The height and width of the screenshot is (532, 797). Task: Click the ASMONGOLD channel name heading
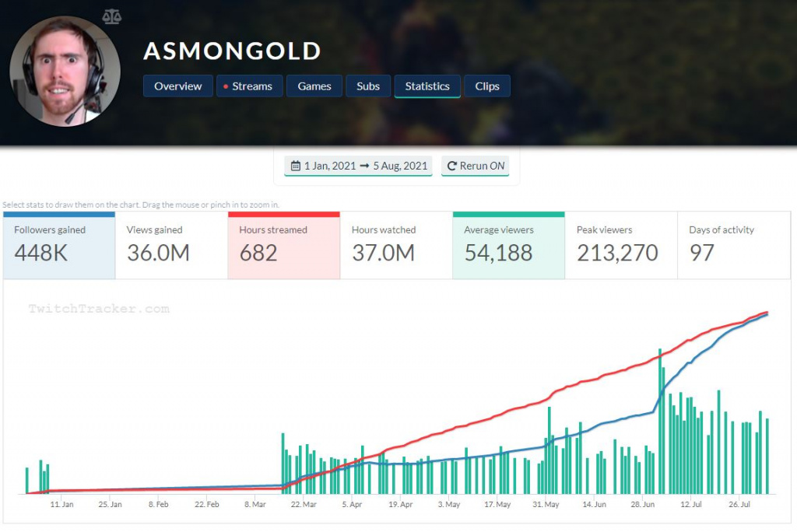pyautogui.click(x=232, y=51)
